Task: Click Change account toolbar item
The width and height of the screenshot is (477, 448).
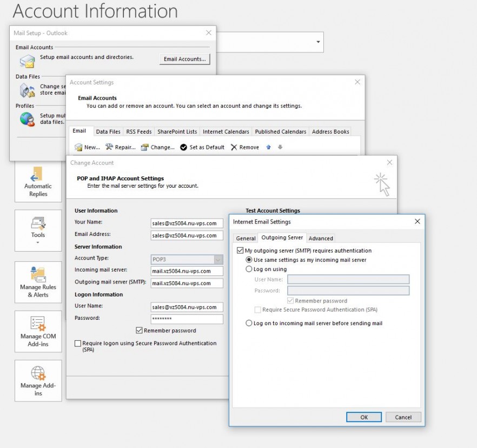Action: point(157,147)
